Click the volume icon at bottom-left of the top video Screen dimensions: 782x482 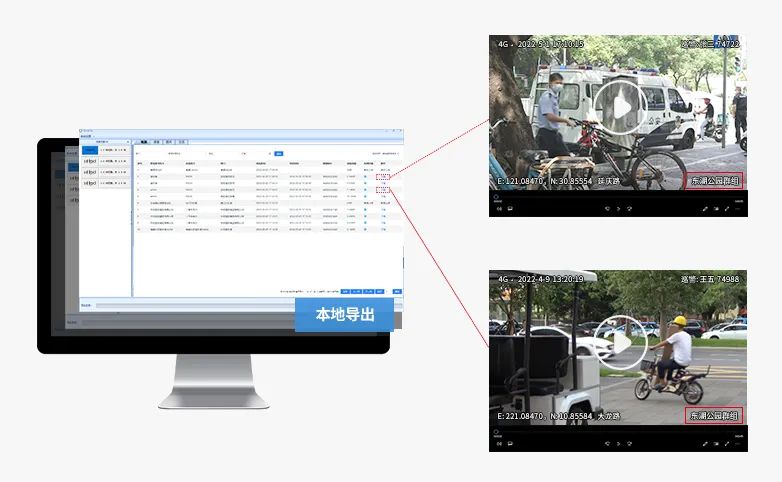[x=498, y=209]
